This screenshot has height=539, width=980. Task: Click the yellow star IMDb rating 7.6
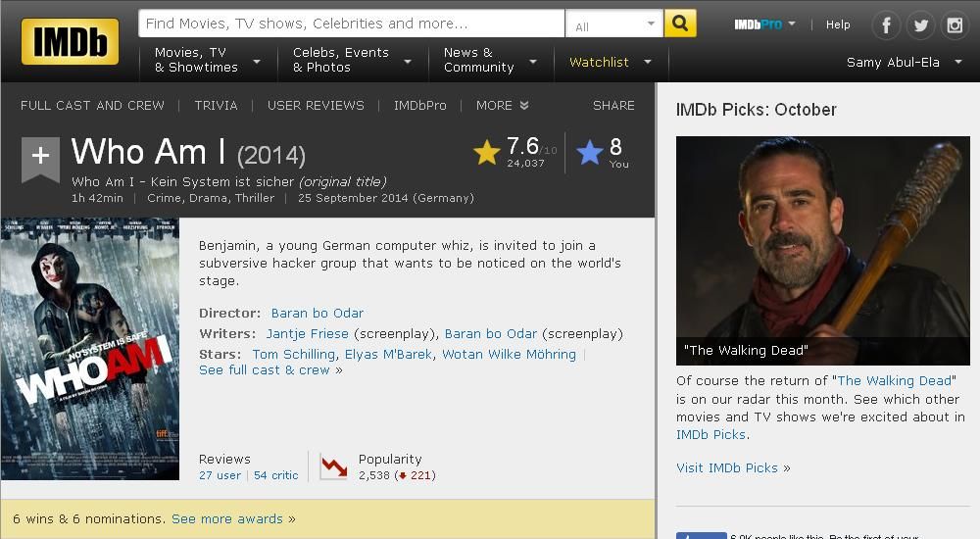[486, 152]
